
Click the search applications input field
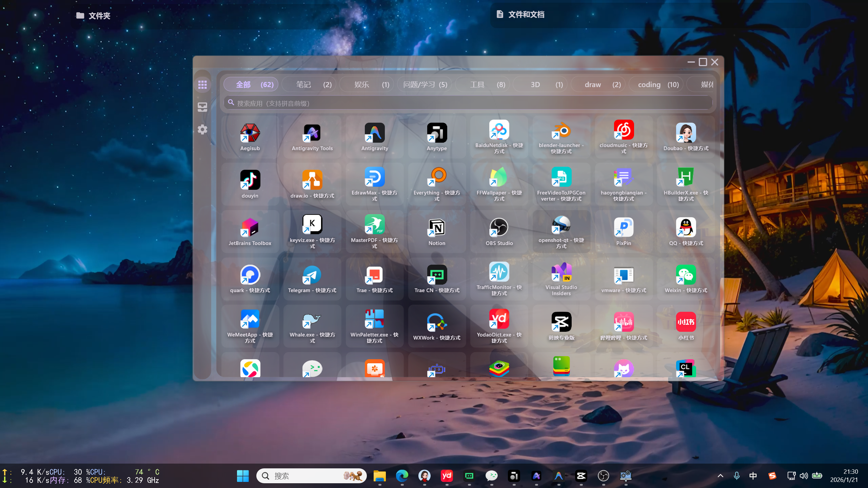point(468,103)
